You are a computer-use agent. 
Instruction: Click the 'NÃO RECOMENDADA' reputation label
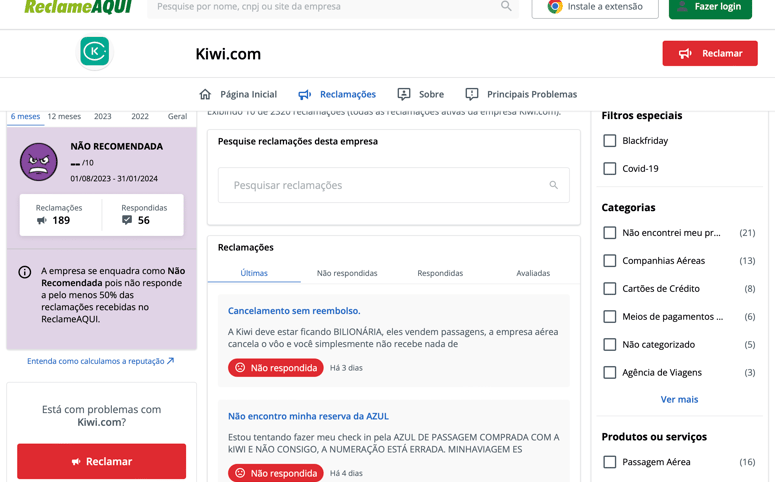117,146
